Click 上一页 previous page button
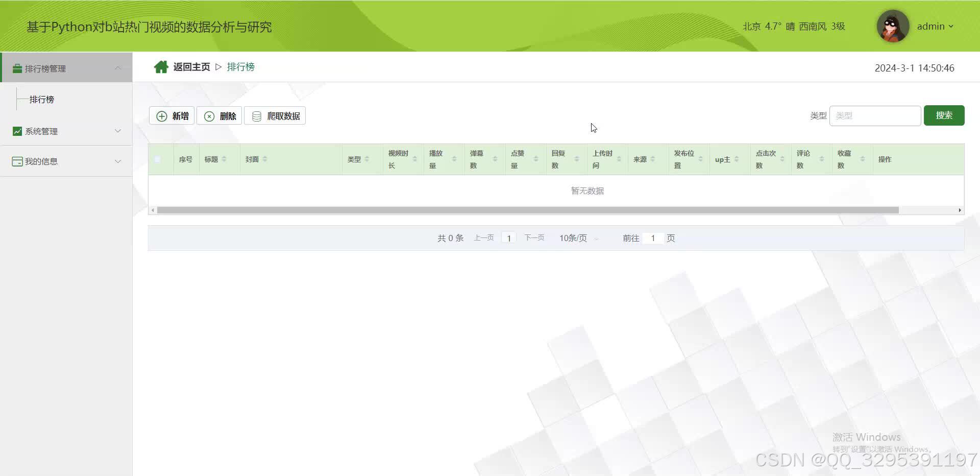 484,238
